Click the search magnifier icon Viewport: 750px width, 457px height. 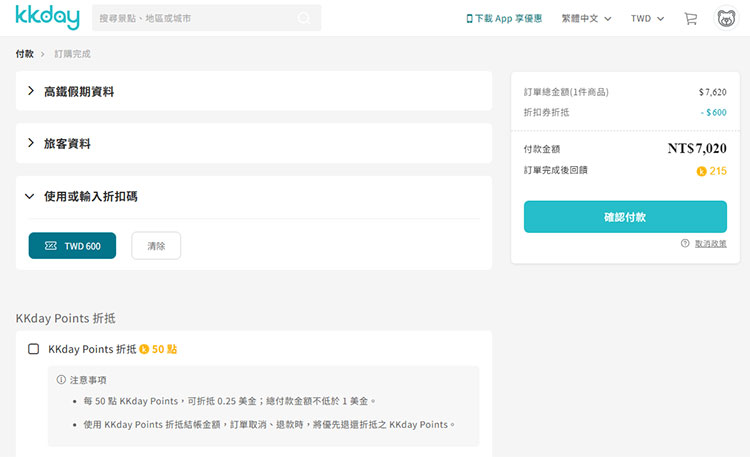(304, 18)
